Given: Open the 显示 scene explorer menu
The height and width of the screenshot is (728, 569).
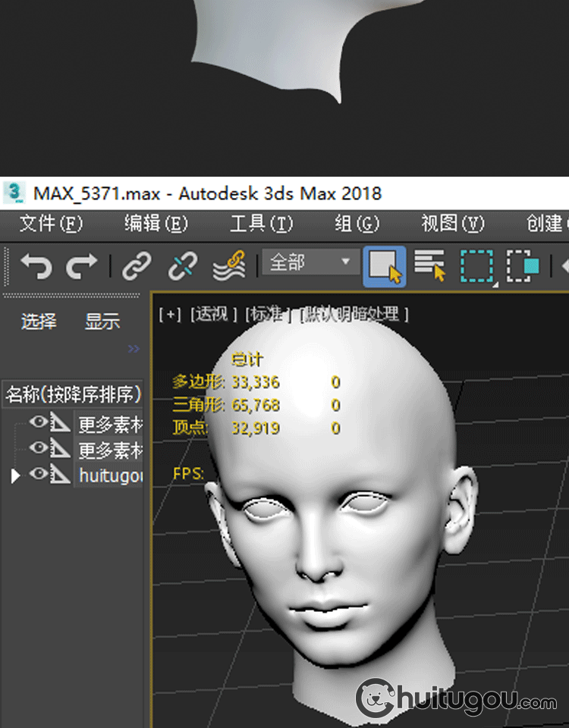Looking at the screenshot, I should pyautogui.click(x=102, y=322).
